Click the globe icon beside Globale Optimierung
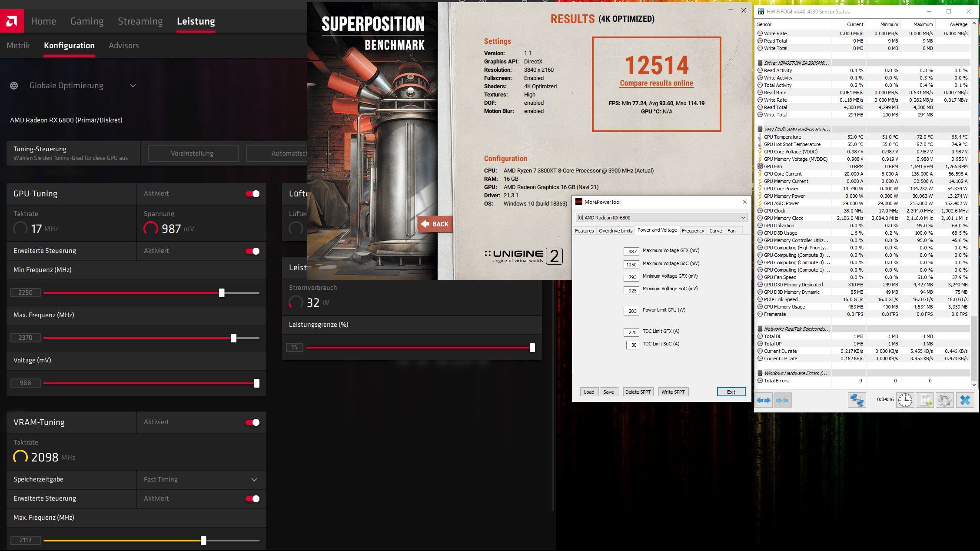980x551 pixels. (x=14, y=86)
